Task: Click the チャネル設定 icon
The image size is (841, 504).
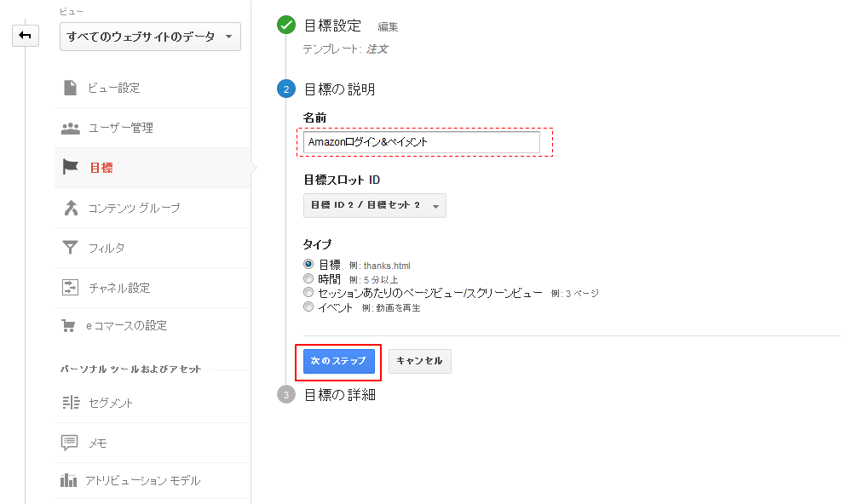Action: pyautogui.click(x=70, y=288)
